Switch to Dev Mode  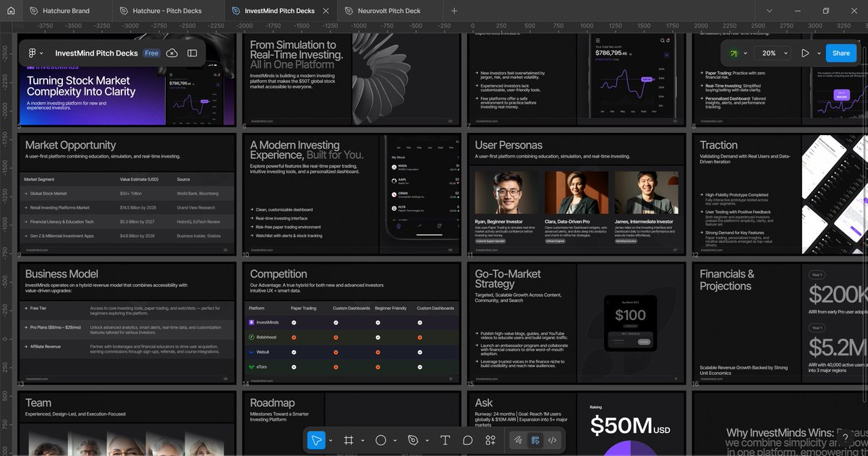pos(552,439)
